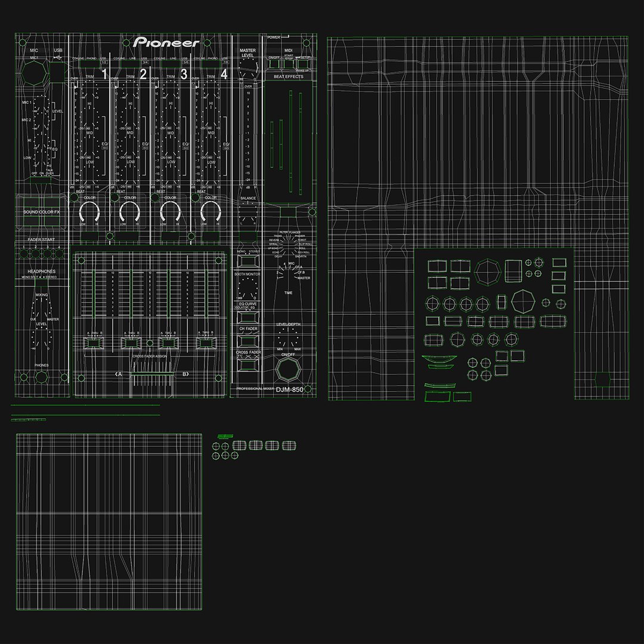Click the DJM-850 model text

(x=290, y=389)
